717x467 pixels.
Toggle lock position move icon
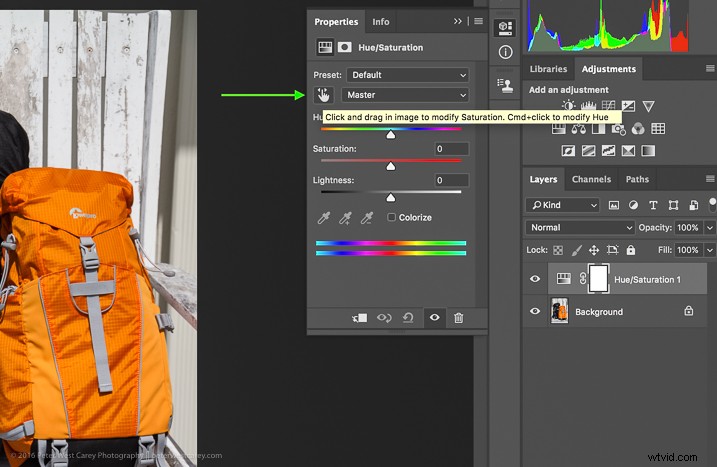594,250
